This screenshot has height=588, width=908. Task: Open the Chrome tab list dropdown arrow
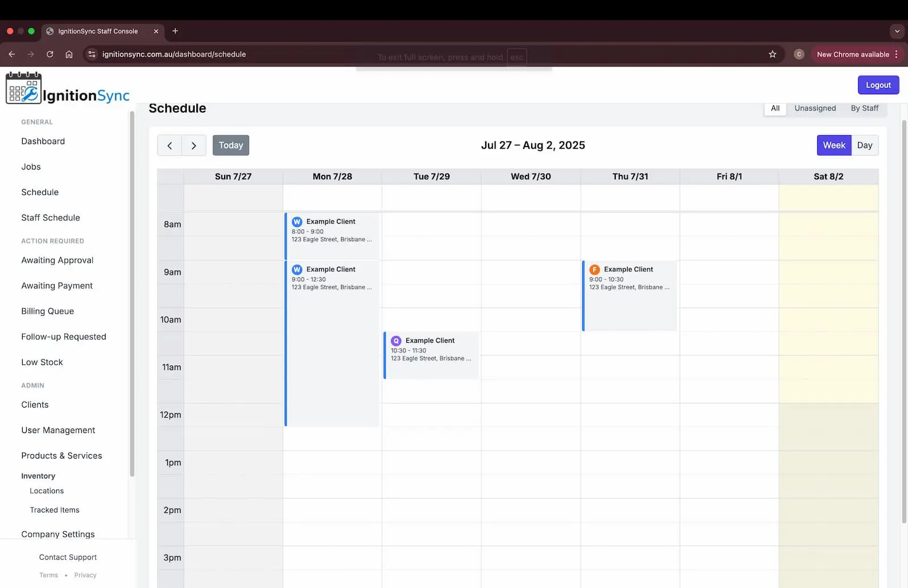pos(897,31)
